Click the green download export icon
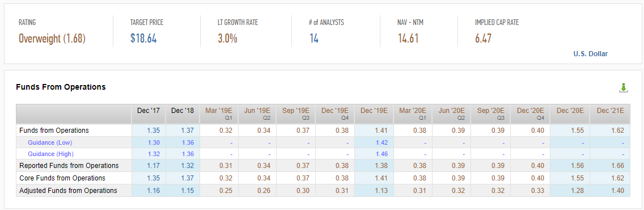The width and height of the screenshot is (644, 210). [x=623, y=87]
